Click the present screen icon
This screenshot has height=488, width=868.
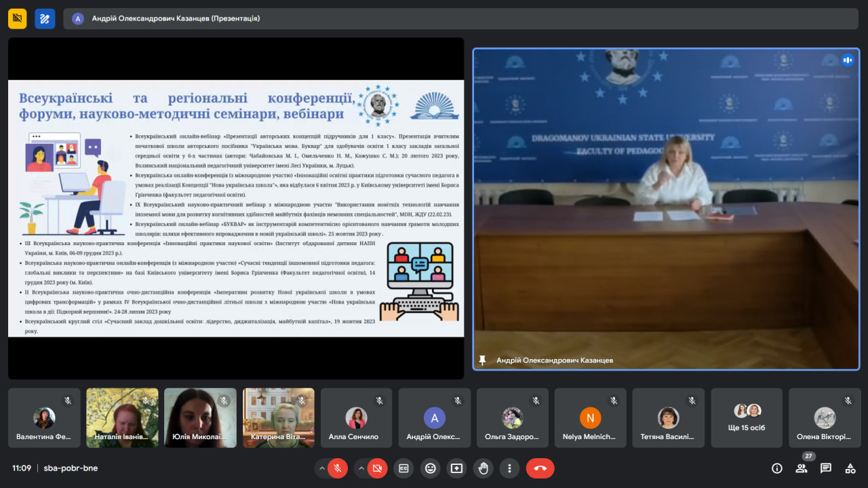(456, 468)
